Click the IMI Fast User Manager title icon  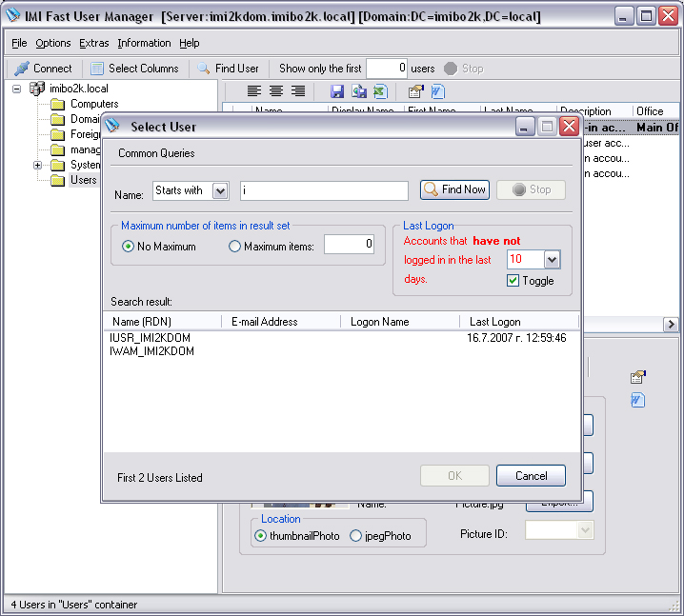pos(12,15)
